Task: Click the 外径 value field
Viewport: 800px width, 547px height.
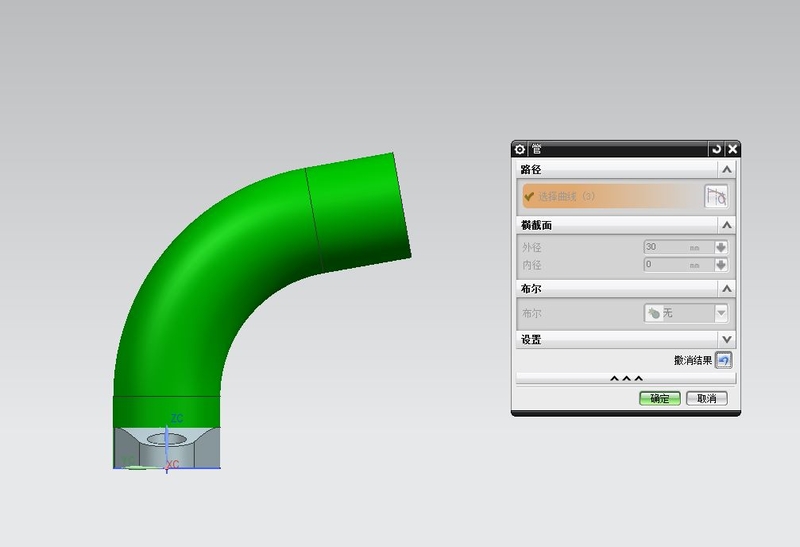Action: (679, 247)
